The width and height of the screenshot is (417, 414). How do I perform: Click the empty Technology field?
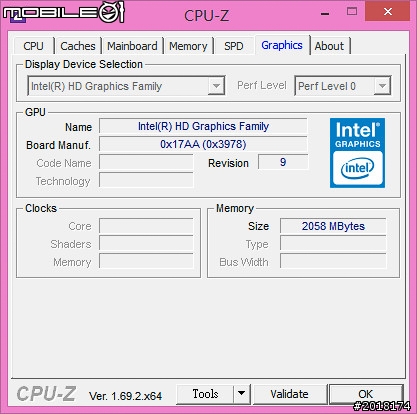146,181
